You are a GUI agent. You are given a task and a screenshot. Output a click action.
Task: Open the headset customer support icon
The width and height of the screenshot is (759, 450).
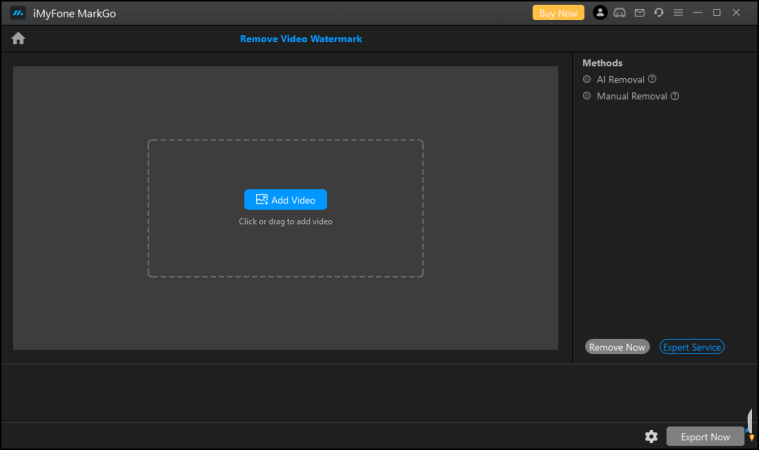coord(658,13)
